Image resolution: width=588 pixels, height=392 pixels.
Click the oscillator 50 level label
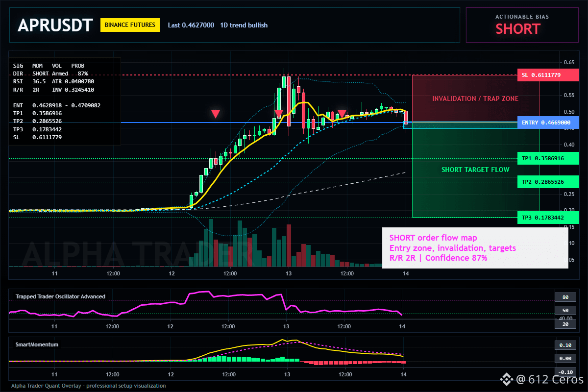point(565,311)
